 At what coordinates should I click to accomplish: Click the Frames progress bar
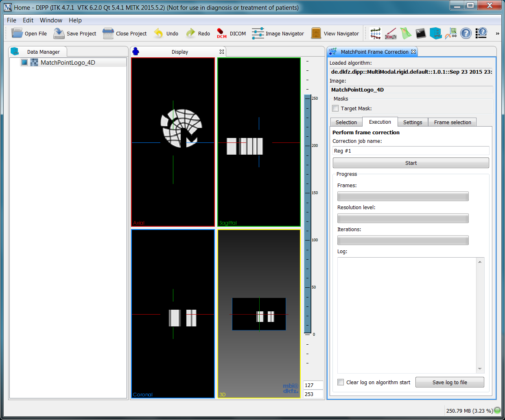[x=403, y=196]
